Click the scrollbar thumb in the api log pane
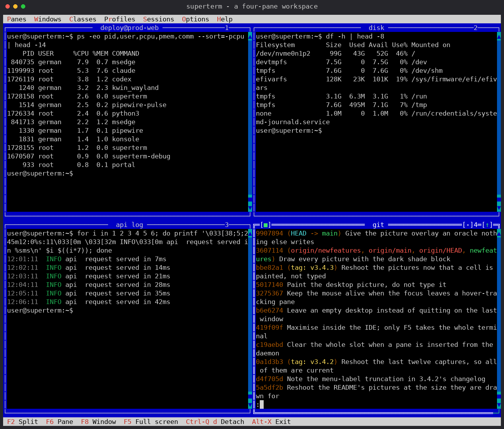 click(x=250, y=396)
